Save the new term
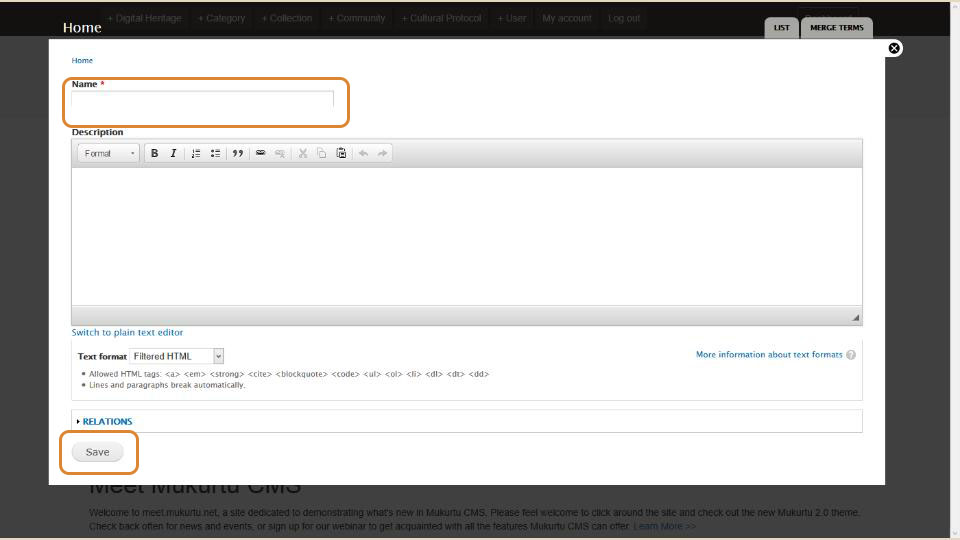960x540 pixels. click(x=97, y=452)
